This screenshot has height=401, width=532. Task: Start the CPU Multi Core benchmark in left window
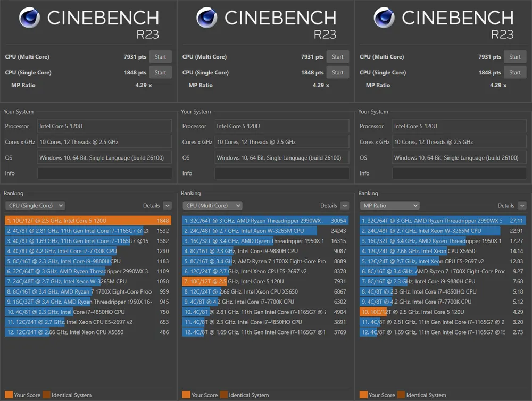[160, 56]
